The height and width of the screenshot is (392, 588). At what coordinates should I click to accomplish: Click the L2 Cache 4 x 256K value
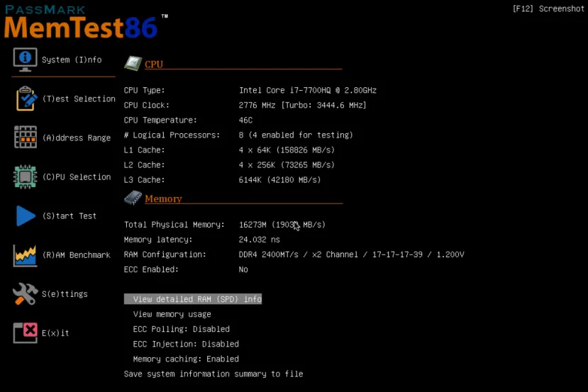coord(287,165)
